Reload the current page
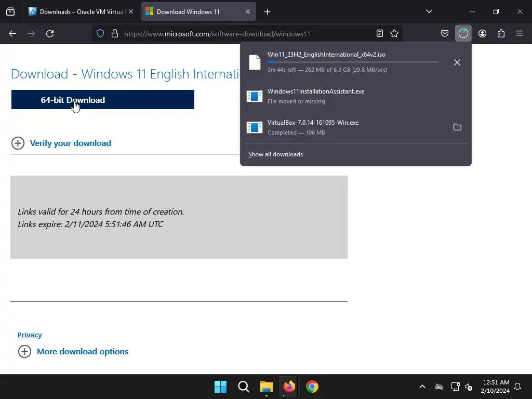This screenshot has height=399, width=532. tap(50, 34)
